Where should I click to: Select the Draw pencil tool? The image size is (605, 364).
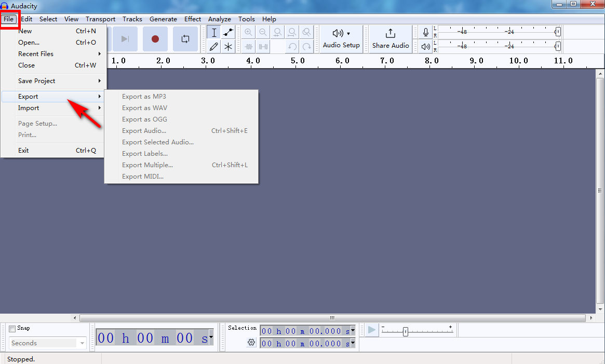pos(214,47)
